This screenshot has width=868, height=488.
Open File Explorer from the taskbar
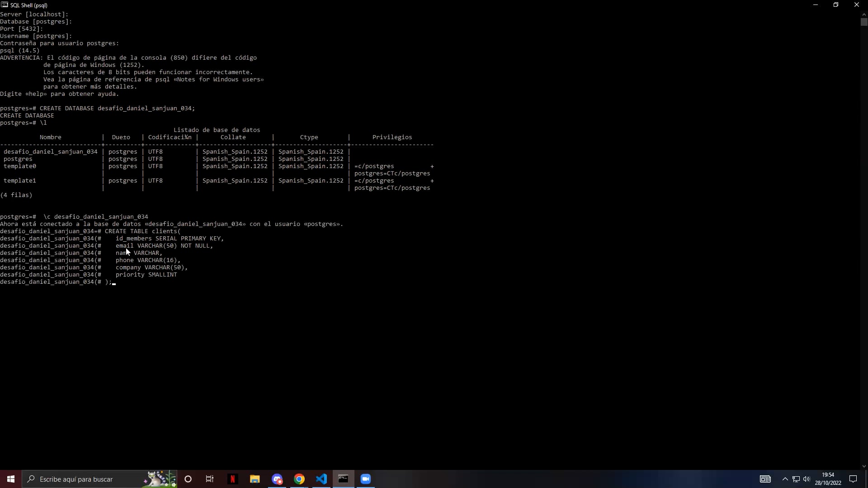coord(255,479)
